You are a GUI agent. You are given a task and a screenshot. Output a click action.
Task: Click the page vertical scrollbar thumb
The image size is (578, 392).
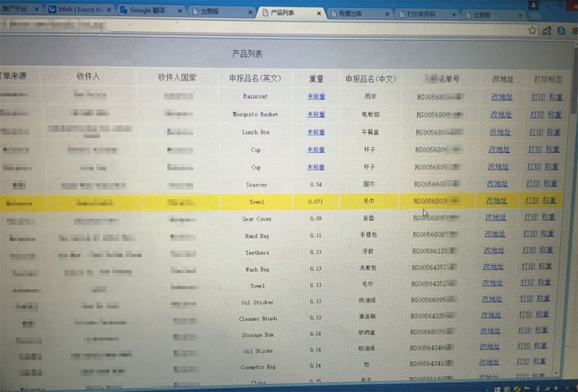(575, 81)
